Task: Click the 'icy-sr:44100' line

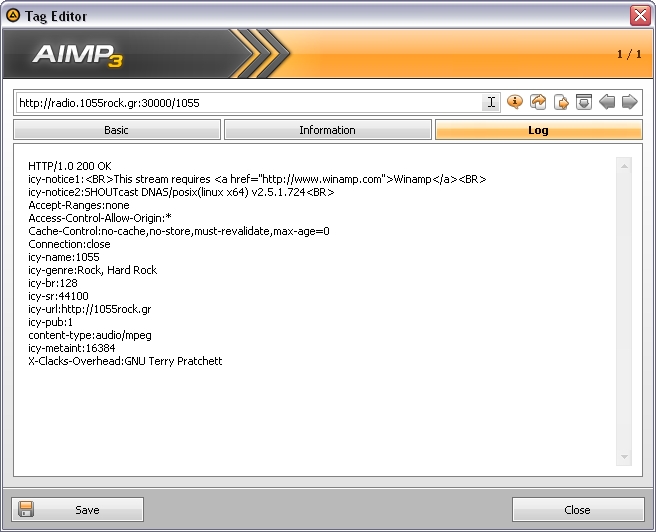Action: (58, 296)
